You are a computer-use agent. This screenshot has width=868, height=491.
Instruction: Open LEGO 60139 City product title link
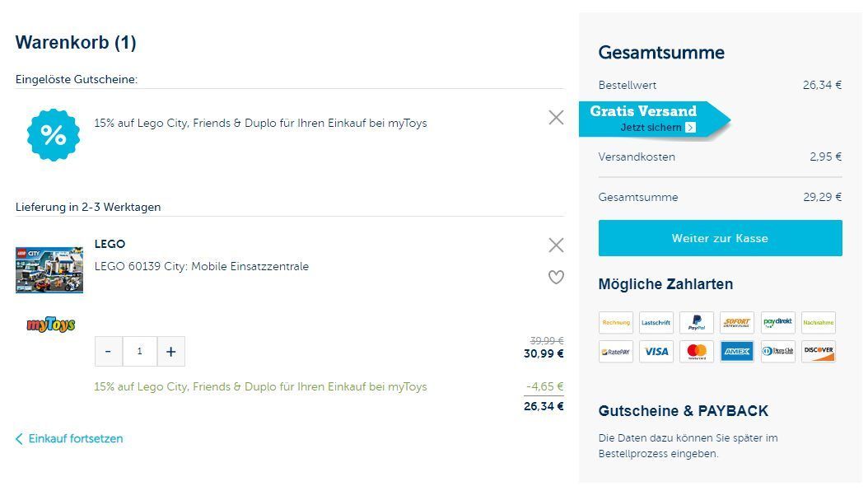pyautogui.click(x=202, y=266)
